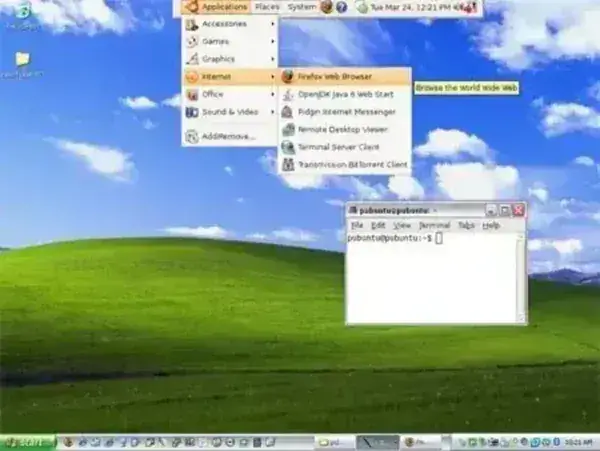Image resolution: width=600 pixels, height=451 pixels.
Task: Click the active dark taskbar window button
Action: (378, 443)
